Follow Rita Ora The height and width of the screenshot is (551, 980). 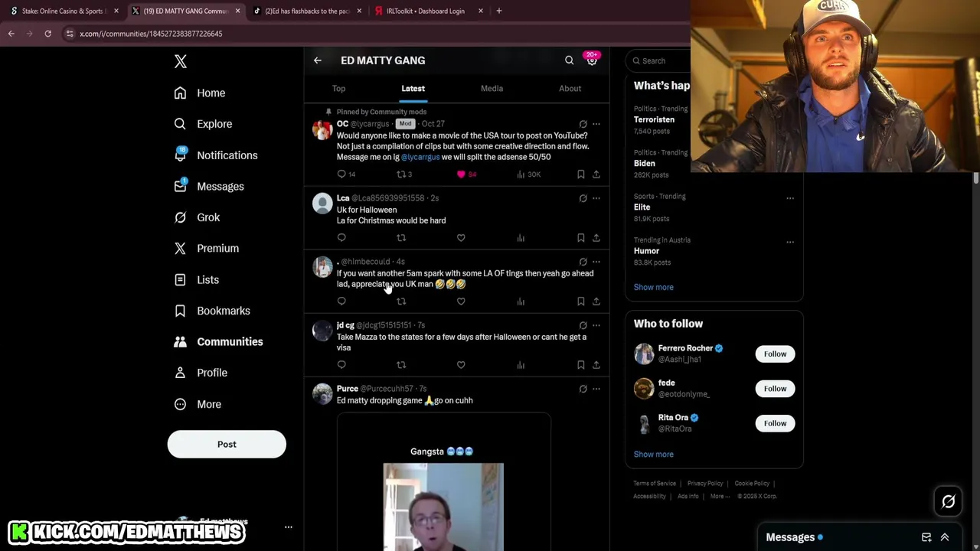click(775, 423)
